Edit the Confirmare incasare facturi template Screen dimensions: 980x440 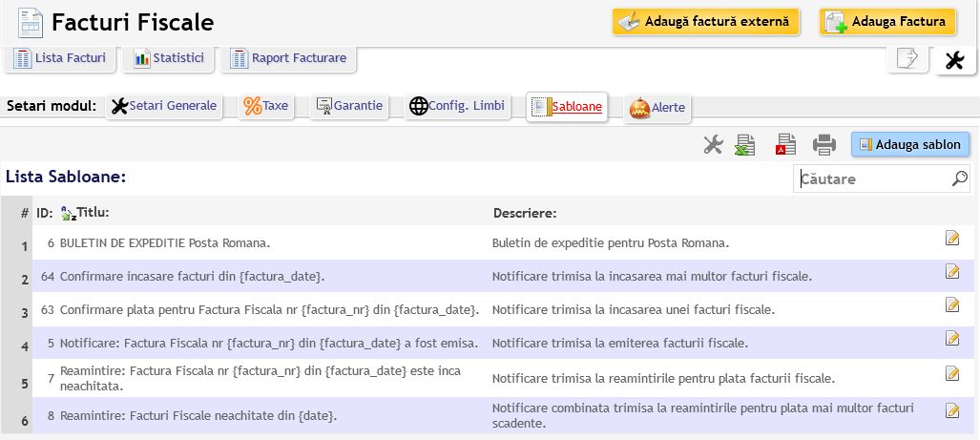(x=952, y=271)
